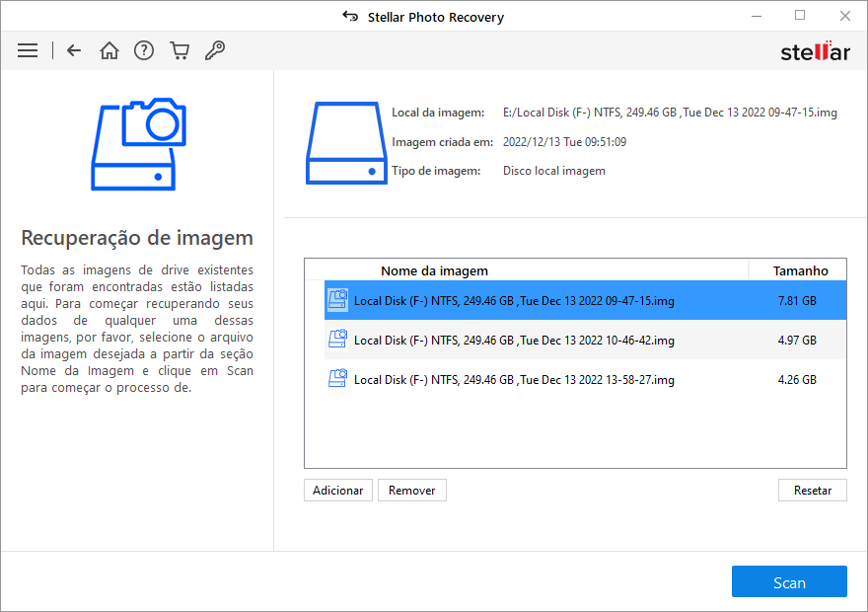The height and width of the screenshot is (612, 868).
Task: Click the large camera drive illustration
Action: (138, 144)
